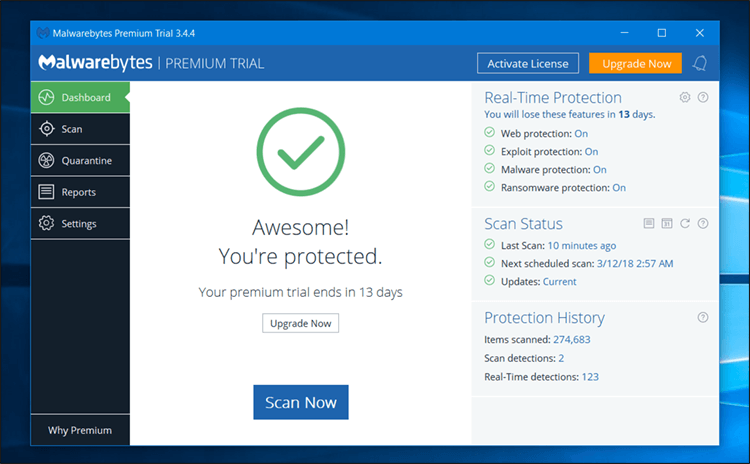Open scan report icon in Scan Status
This screenshot has width=750, height=464.
[x=649, y=223]
